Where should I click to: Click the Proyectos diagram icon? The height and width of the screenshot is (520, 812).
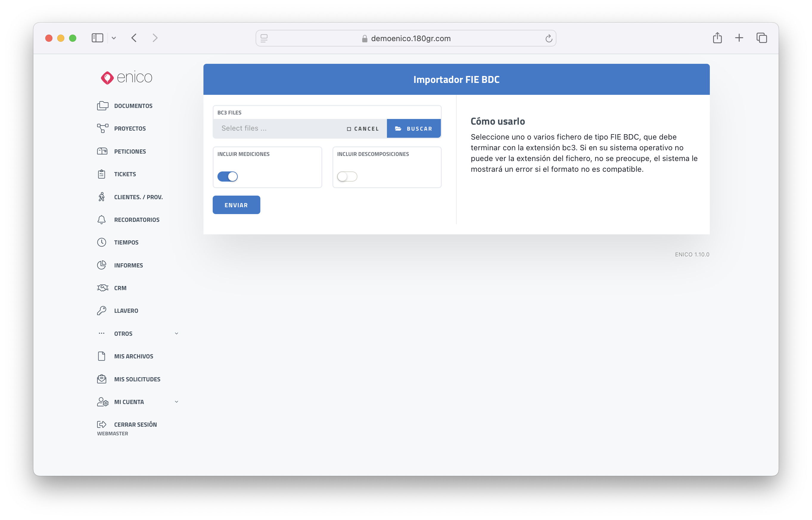coord(102,128)
